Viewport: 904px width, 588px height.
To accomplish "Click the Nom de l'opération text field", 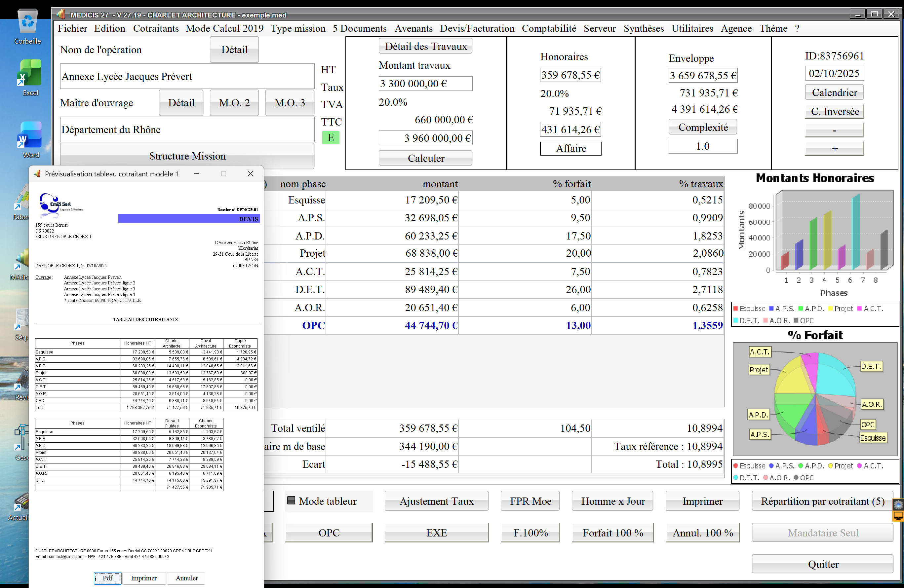I will pyautogui.click(x=187, y=76).
